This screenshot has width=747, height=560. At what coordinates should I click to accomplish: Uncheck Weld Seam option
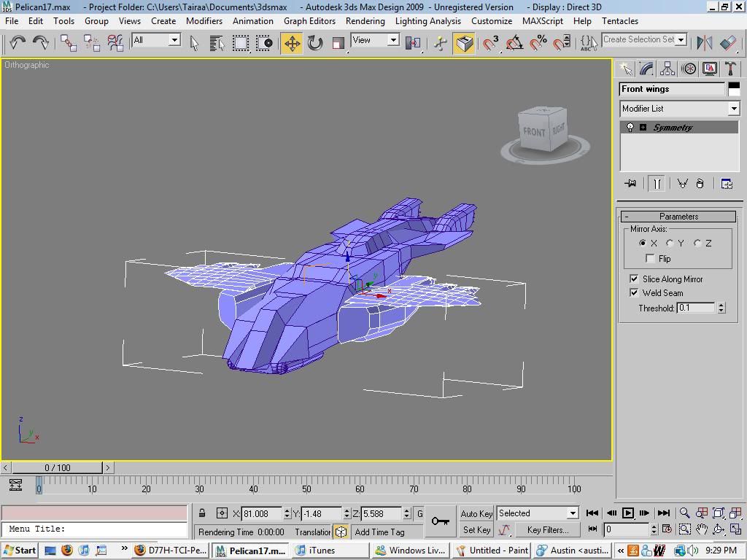[x=634, y=292]
